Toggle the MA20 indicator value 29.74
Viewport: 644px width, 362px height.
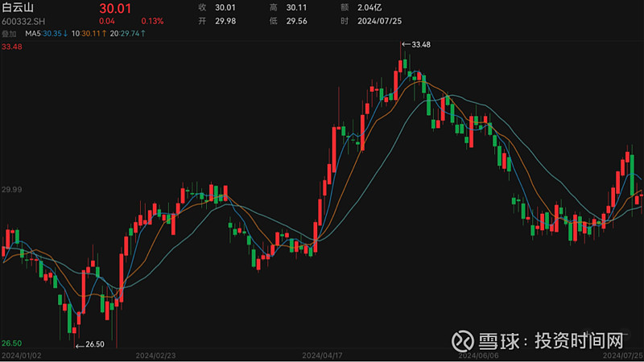pyautogui.click(x=128, y=34)
